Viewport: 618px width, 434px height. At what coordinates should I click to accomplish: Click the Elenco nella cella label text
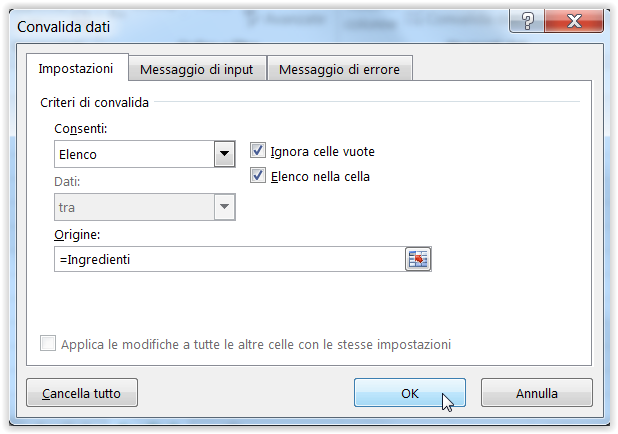tap(320, 177)
